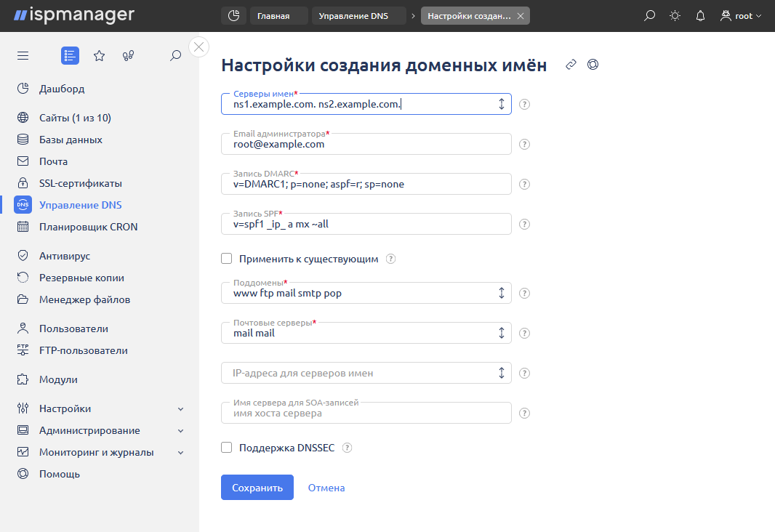Open the lifebuoy help icon near page title

[593, 65]
